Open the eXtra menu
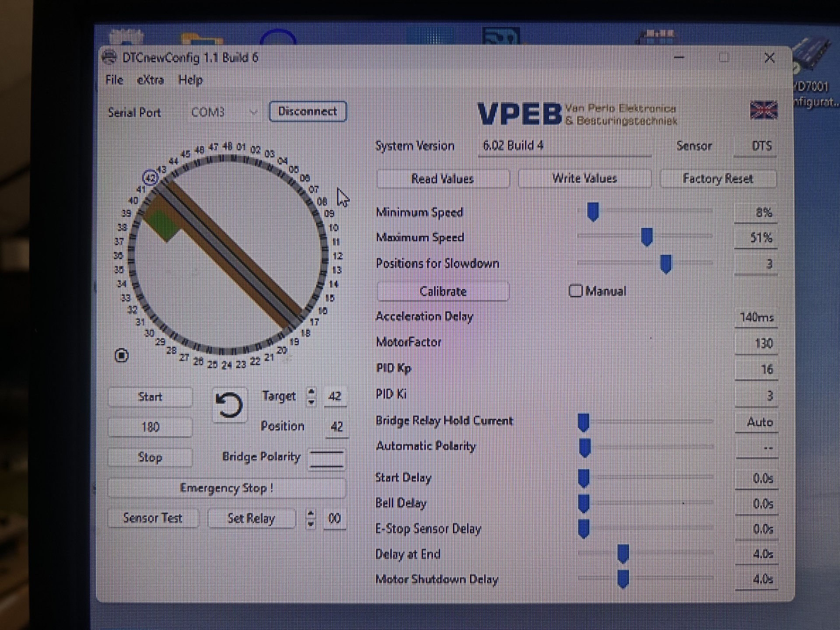840x630 pixels. (150, 80)
